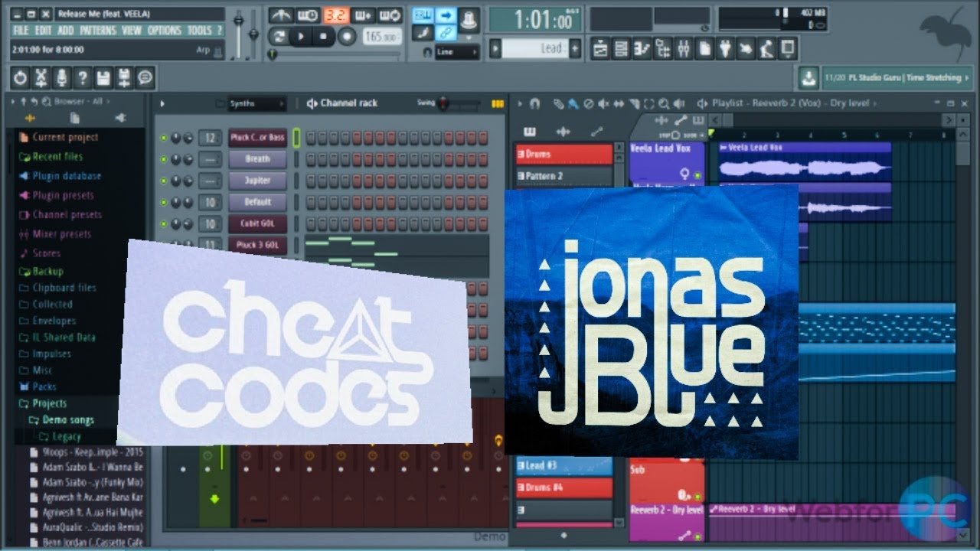Click the Record button
The image size is (980, 551).
347,36
